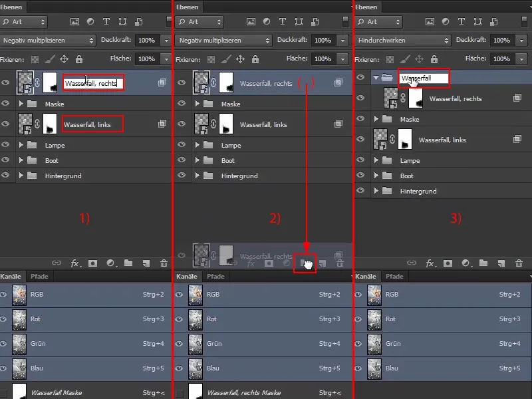This screenshot has height=399, width=532.
Task: Collapse Wasserfall group in right panel
Action: pyautogui.click(x=376, y=78)
